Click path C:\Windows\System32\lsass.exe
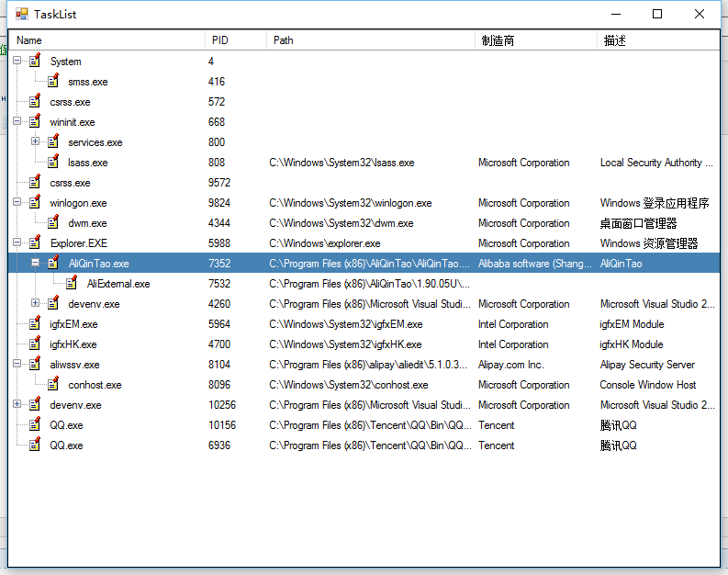Image resolution: width=728 pixels, height=575 pixels. (x=342, y=163)
